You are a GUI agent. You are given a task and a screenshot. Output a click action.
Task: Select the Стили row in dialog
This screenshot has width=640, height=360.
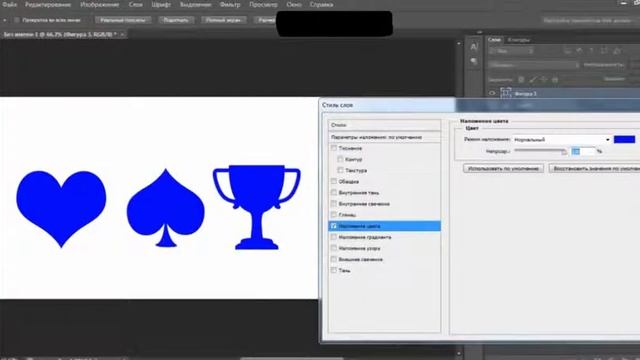pos(384,125)
